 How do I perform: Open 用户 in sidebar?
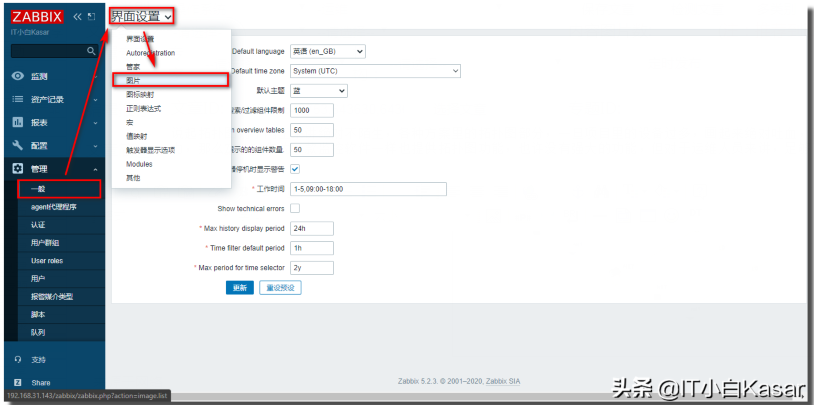click(38, 279)
